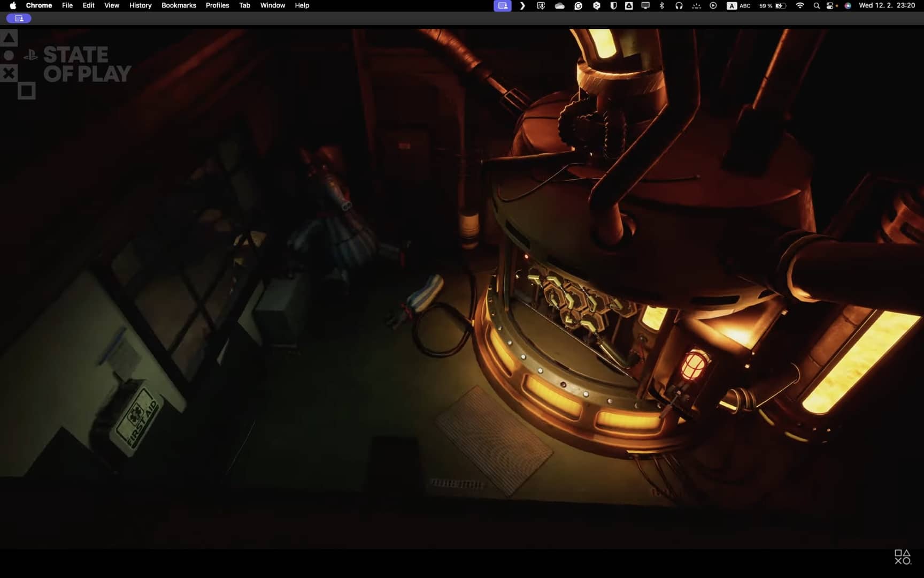Viewport: 924px width, 578px height.
Task: Open the Apple menu
Action: pos(13,5)
